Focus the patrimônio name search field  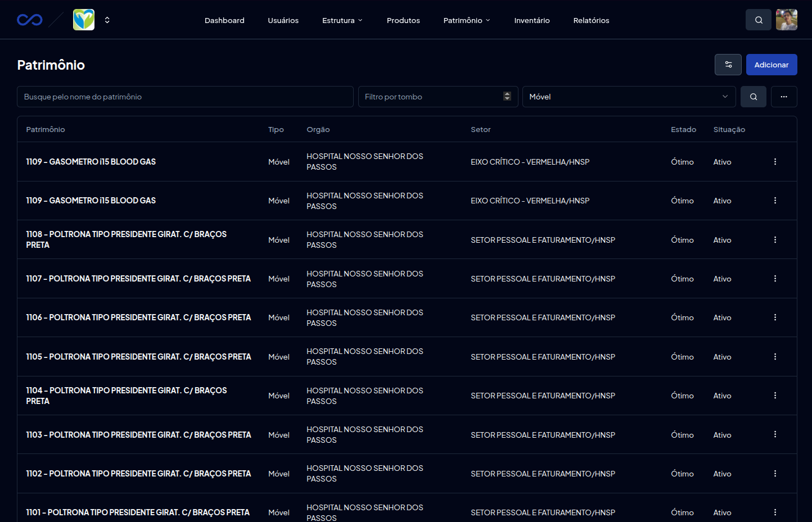click(x=185, y=97)
